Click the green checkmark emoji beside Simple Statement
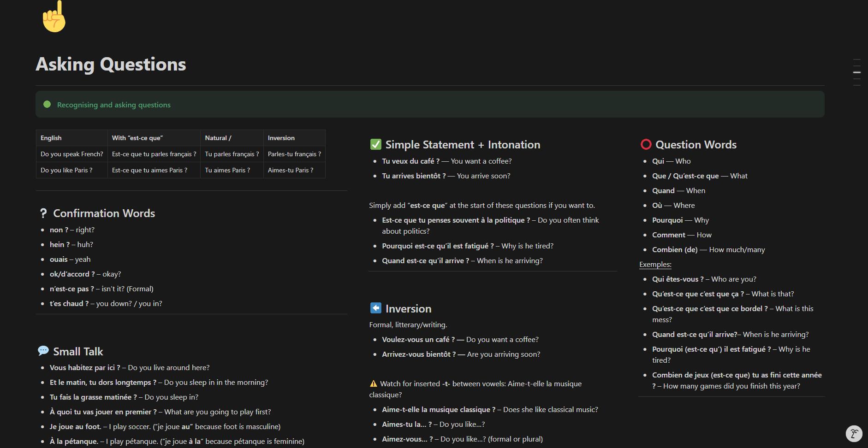Screen dimensions: 868x448 (375, 145)
